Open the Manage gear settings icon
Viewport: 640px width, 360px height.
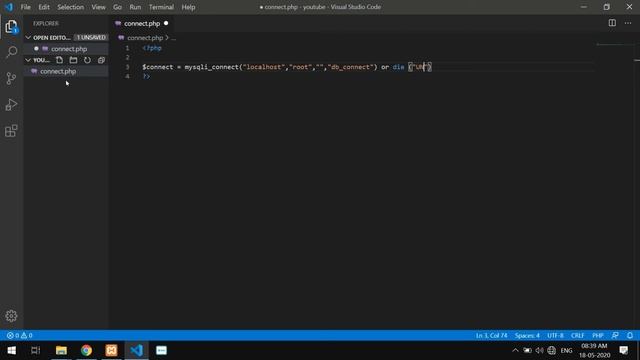click(11, 316)
